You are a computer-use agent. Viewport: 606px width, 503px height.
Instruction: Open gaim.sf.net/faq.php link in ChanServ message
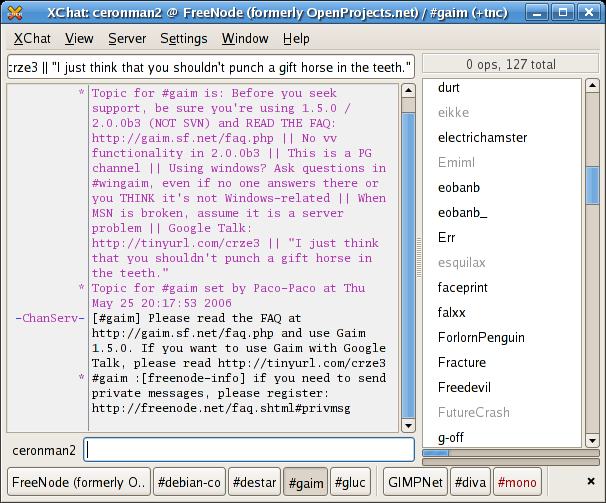pos(182,333)
